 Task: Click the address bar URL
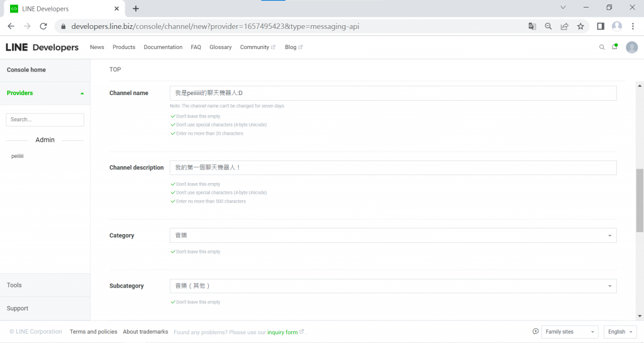215,26
